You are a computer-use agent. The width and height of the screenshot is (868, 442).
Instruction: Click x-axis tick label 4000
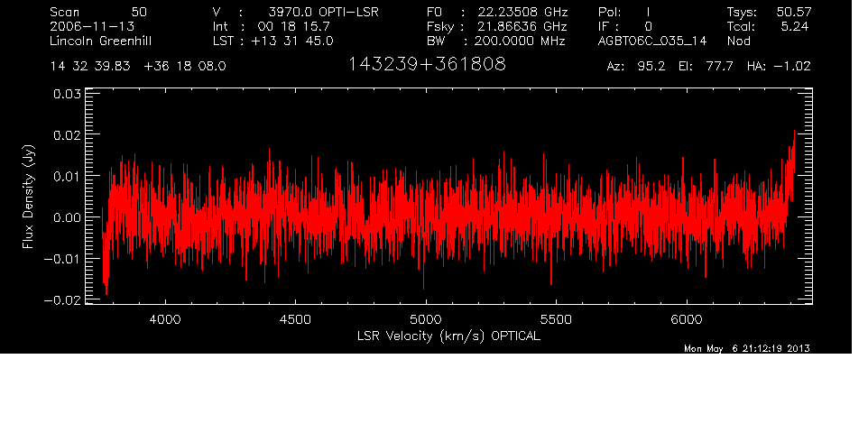(165, 319)
